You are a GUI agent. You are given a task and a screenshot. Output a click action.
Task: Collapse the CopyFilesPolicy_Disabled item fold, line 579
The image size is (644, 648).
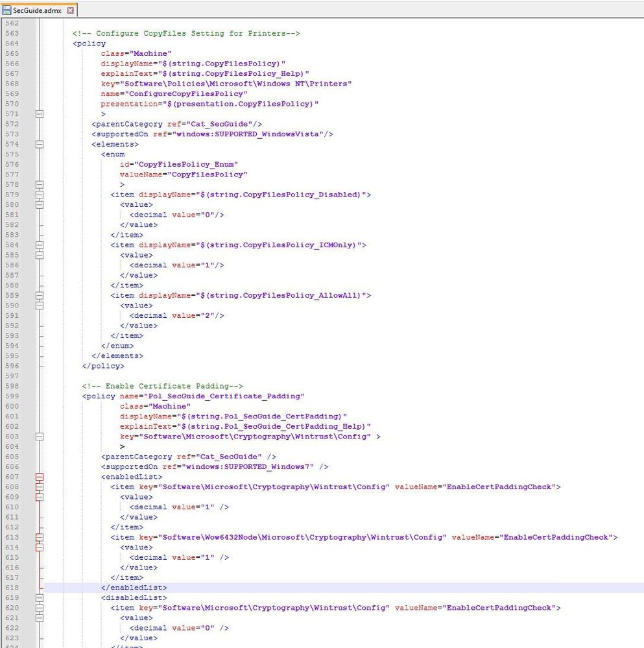click(40, 195)
